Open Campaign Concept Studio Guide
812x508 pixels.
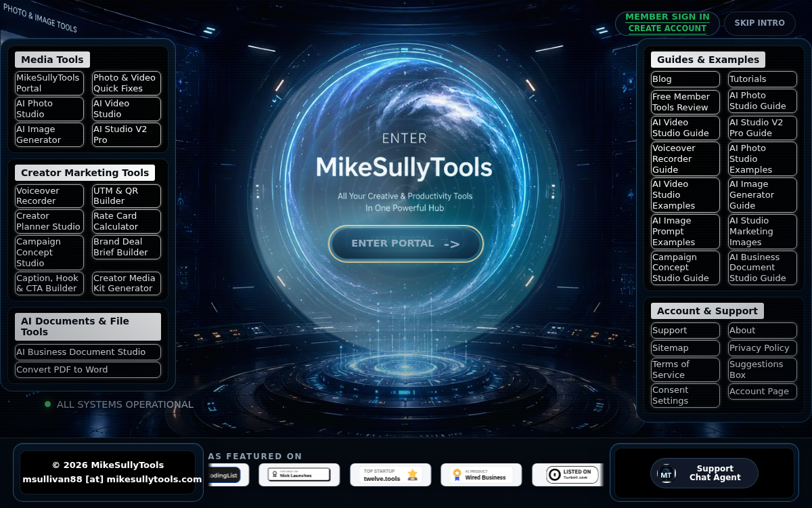tap(685, 268)
